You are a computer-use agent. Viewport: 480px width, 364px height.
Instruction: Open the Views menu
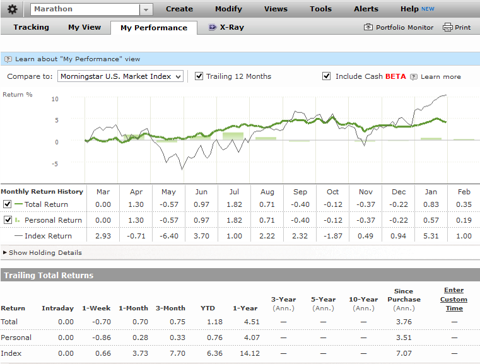[276, 9]
